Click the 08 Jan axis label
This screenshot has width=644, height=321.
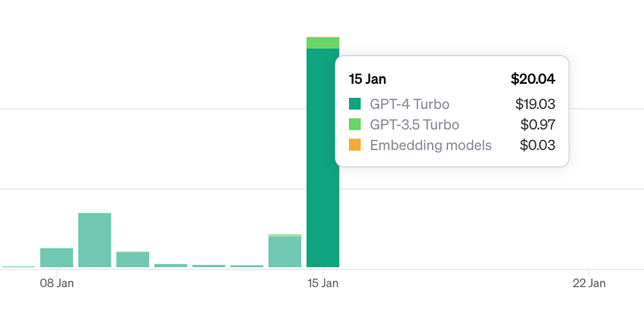click(x=57, y=283)
